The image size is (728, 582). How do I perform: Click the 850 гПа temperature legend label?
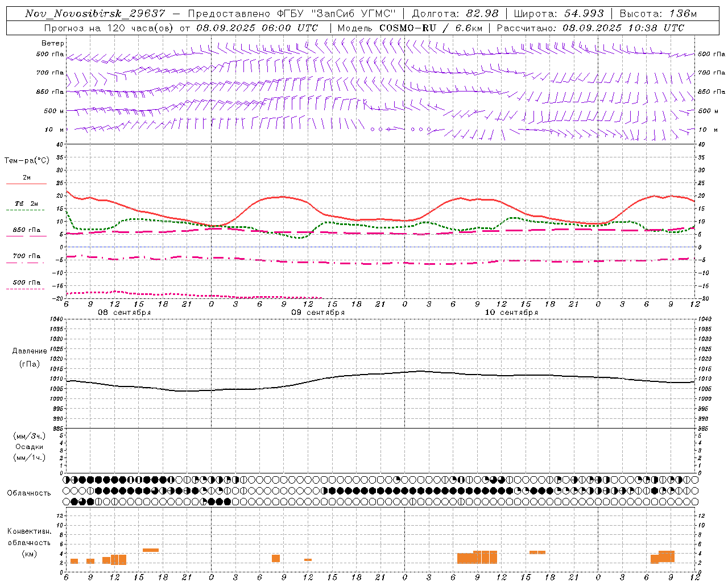[27, 230]
